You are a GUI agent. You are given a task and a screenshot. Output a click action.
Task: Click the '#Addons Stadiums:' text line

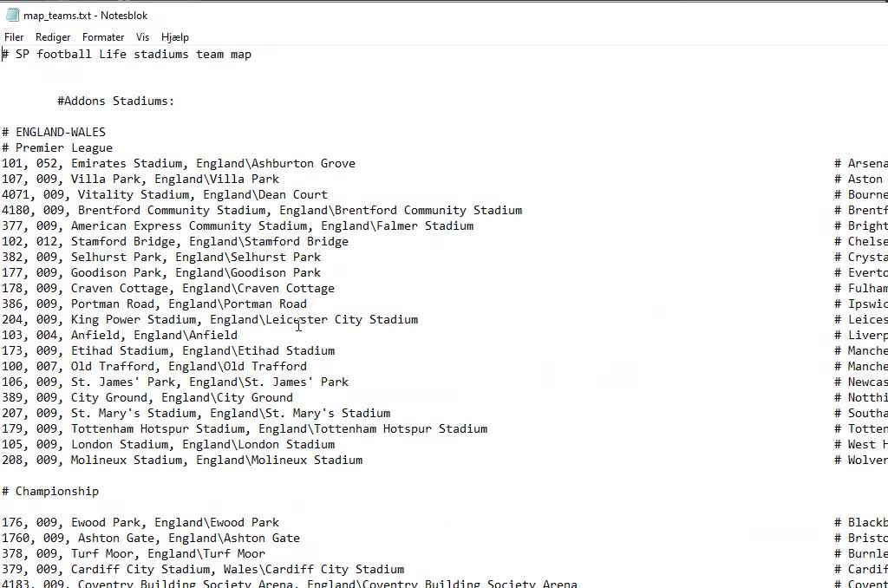[x=115, y=101]
